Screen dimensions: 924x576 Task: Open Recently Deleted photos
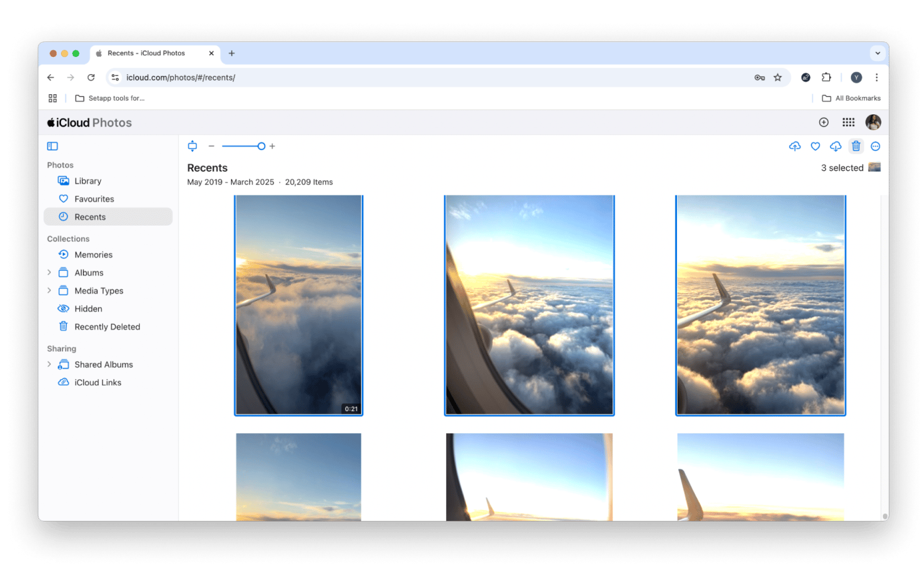click(107, 327)
